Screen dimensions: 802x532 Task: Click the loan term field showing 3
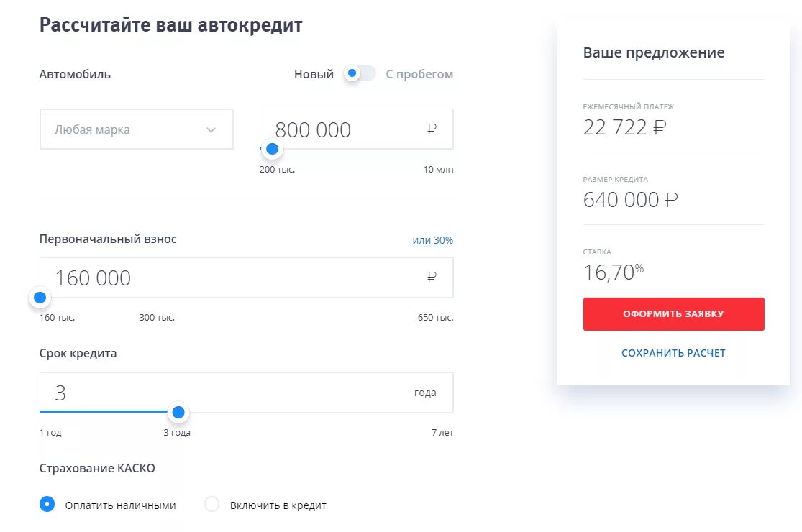[216, 393]
